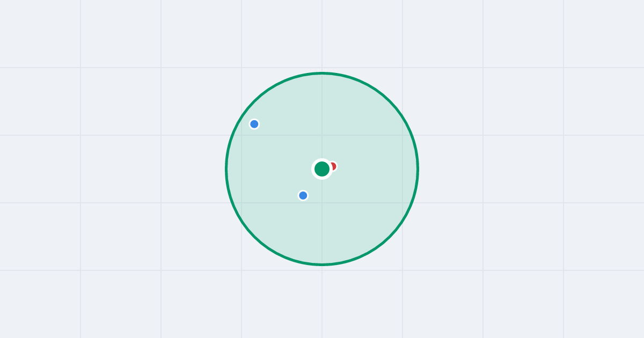Click the red dot beside the green center

[333, 166]
